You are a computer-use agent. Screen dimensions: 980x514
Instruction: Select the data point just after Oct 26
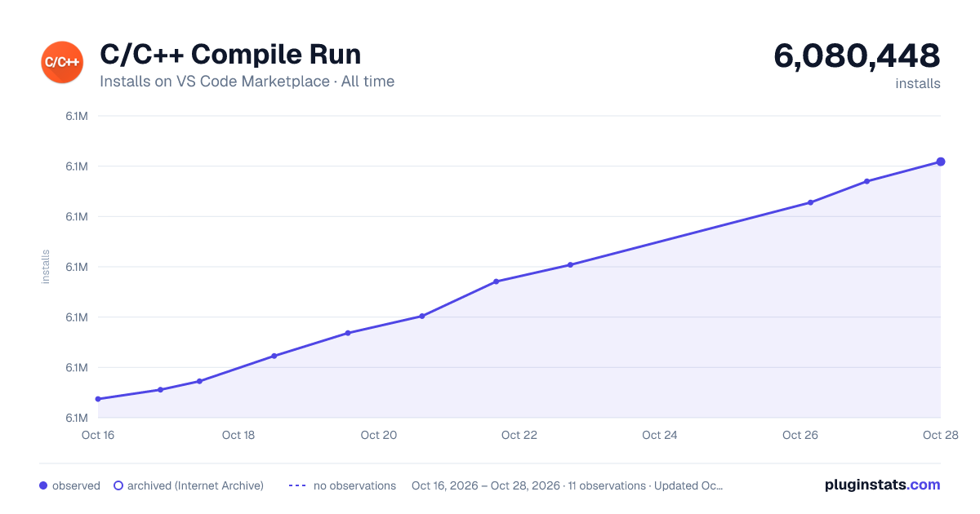[x=810, y=202]
